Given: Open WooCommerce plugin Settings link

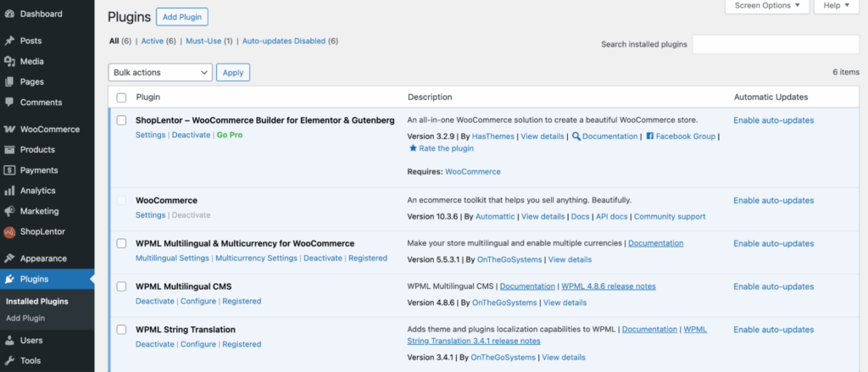Looking at the screenshot, I should 151,214.
